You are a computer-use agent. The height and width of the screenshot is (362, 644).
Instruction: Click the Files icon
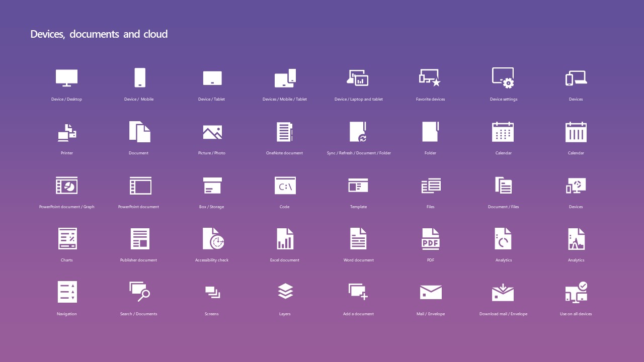431,186
